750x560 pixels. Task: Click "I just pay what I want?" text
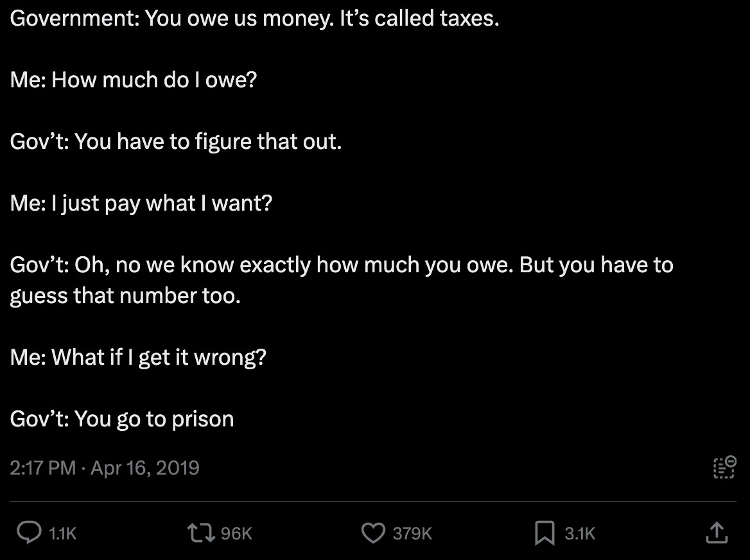click(x=162, y=203)
